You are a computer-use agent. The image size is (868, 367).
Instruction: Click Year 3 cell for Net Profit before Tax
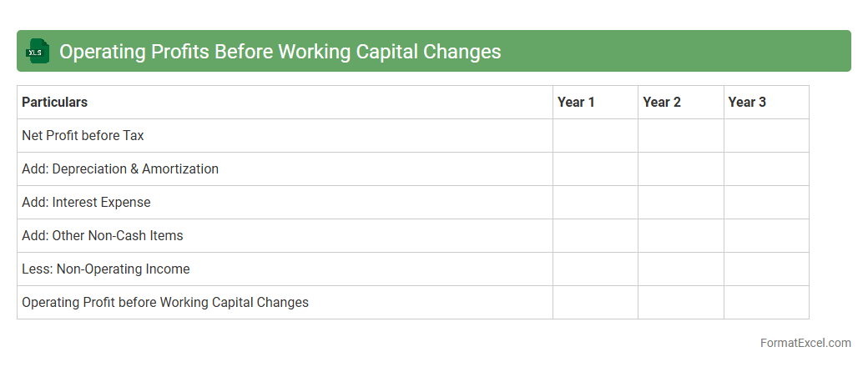coord(766,136)
